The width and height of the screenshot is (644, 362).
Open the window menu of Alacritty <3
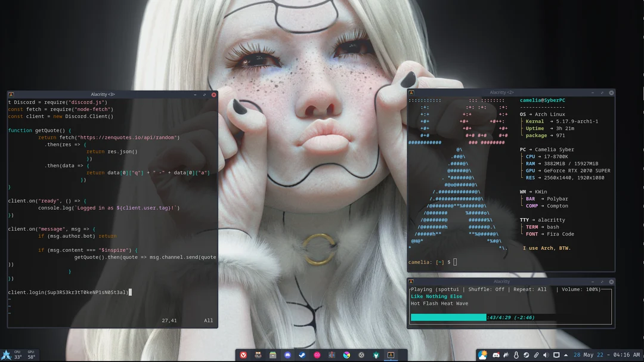point(10,94)
